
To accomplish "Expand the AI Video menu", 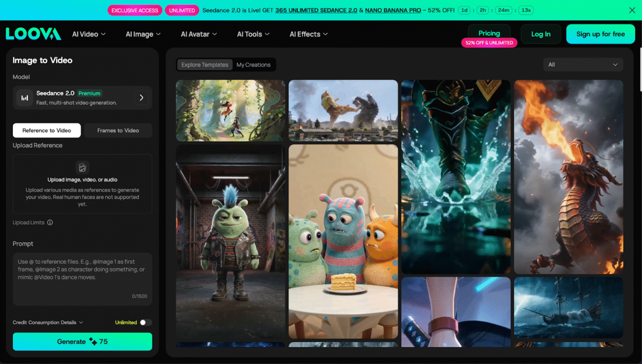I will point(89,34).
